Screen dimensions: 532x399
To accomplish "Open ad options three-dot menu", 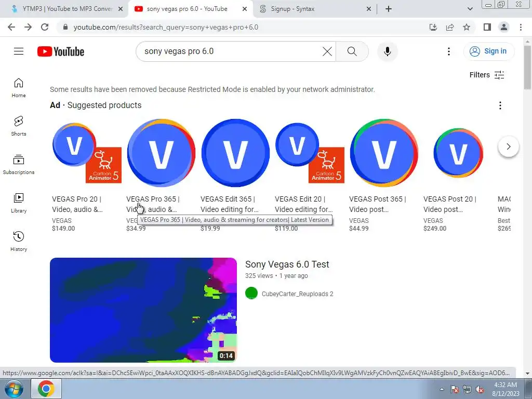I will 500,105.
